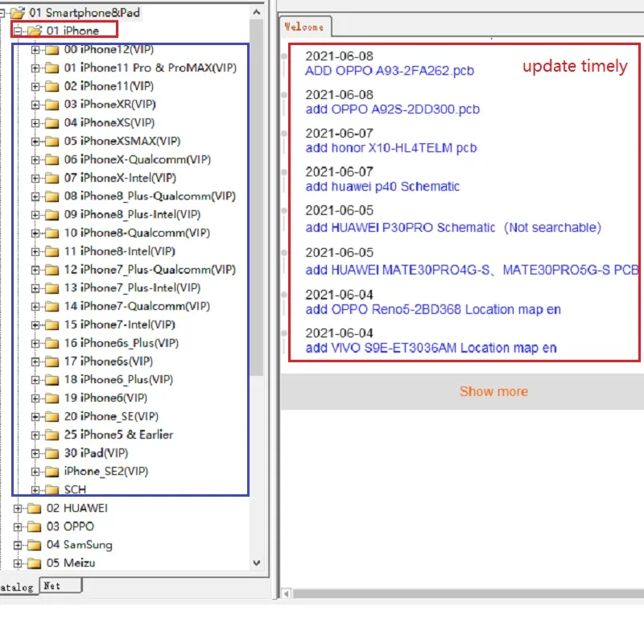Click open-folder icon of 01 iPhone
The width and height of the screenshot is (644, 644).
[x=35, y=31]
